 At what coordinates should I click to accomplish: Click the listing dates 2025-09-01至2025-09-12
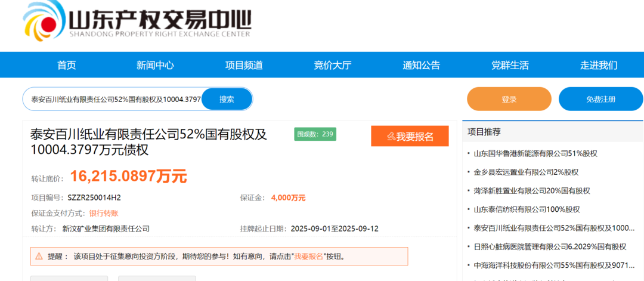point(335,228)
